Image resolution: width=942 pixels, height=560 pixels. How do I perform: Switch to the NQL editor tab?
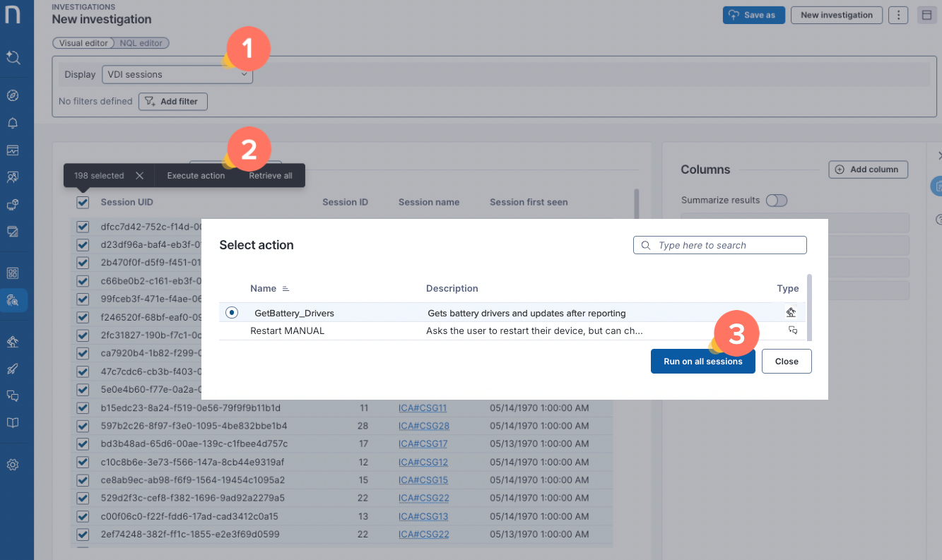click(x=141, y=43)
